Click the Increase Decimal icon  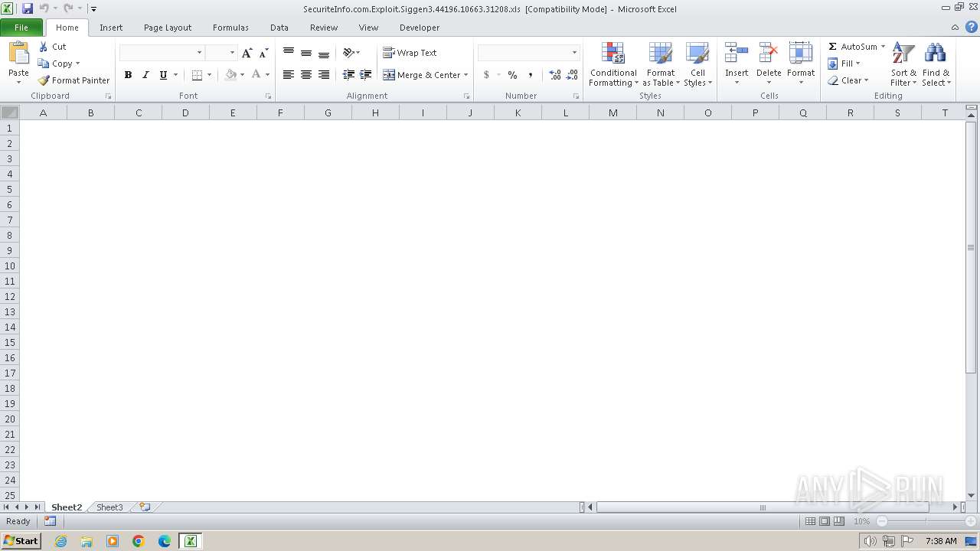[555, 75]
